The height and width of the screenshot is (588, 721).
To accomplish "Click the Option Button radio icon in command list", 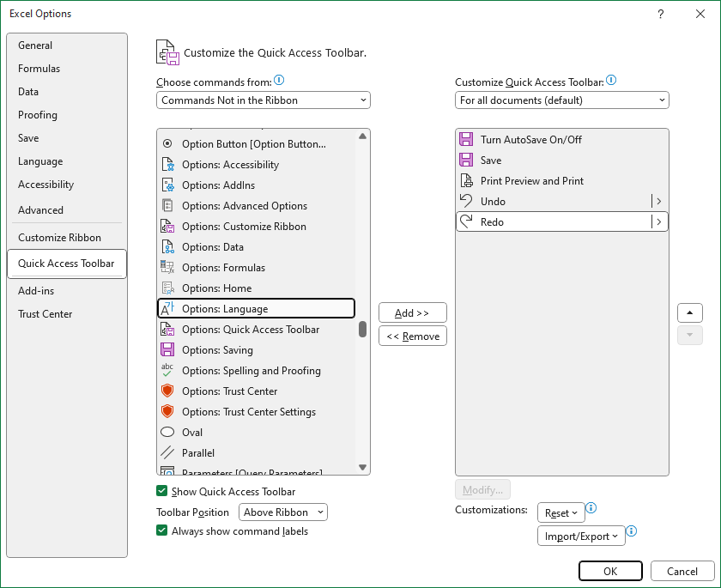I will click(x=167, y=144).
